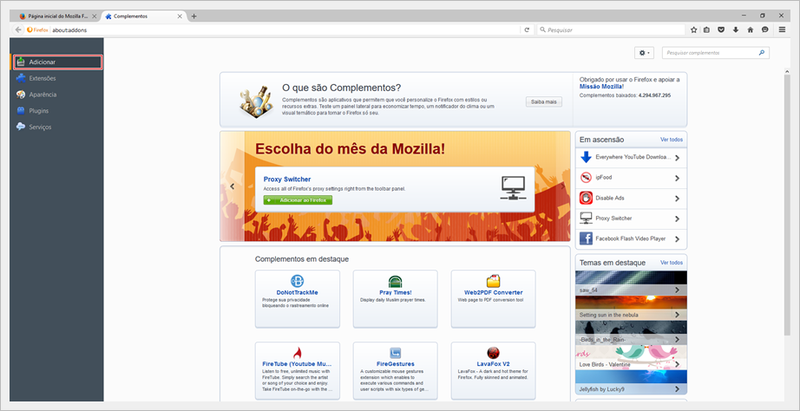Open a new tab with plus button
This screenshot has width=800, height=411.
click(x=194, y=16)
